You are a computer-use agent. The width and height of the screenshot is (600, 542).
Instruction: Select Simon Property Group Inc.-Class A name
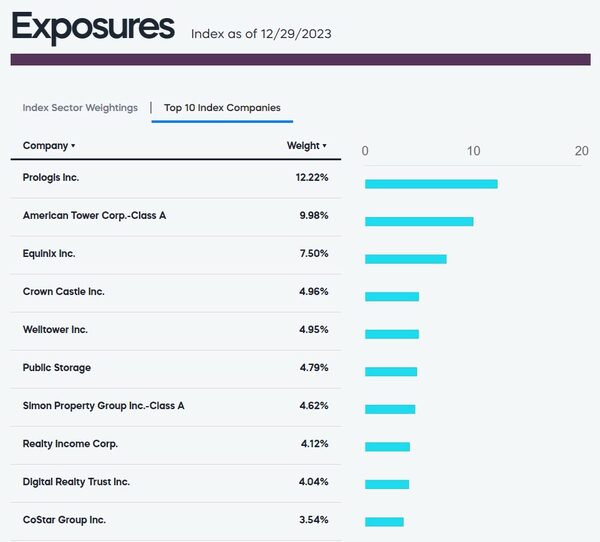coord(103,406)
